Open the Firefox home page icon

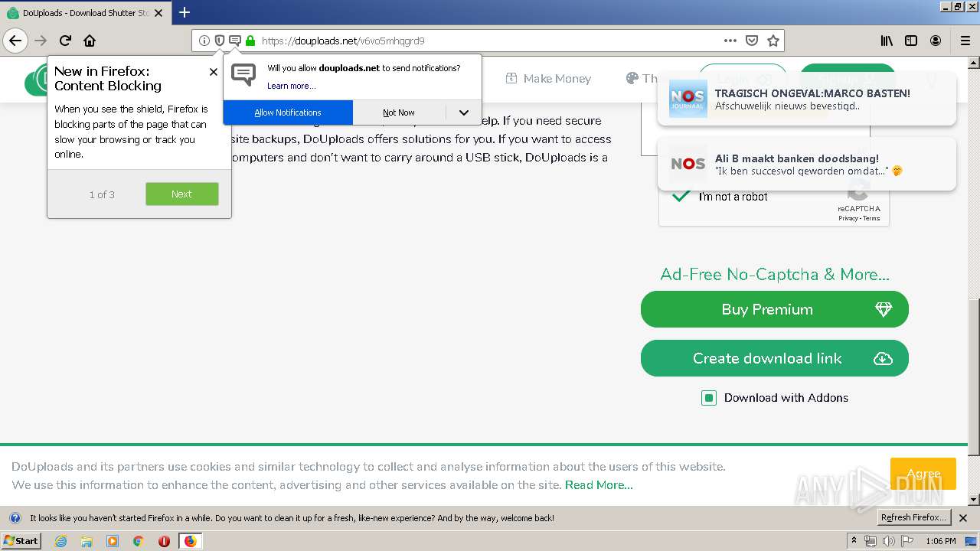[x=90, y=41]
